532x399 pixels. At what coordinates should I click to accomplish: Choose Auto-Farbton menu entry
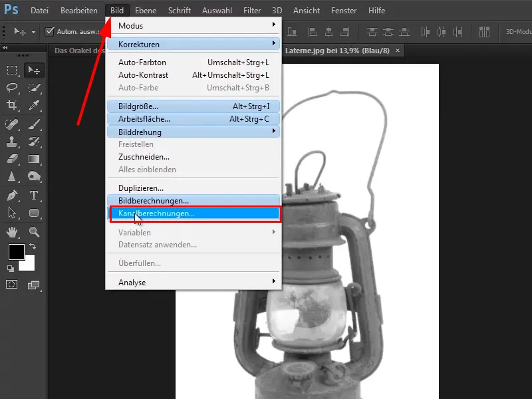point(194,63)
